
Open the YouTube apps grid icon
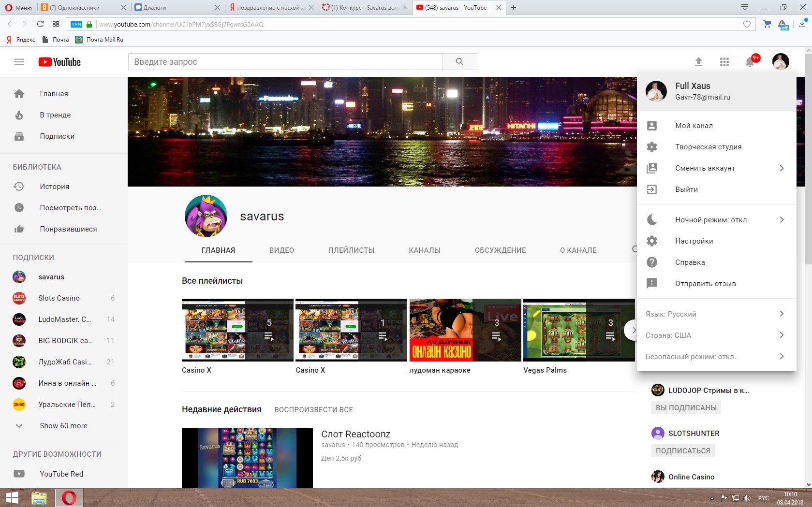(x=724, y=62)
